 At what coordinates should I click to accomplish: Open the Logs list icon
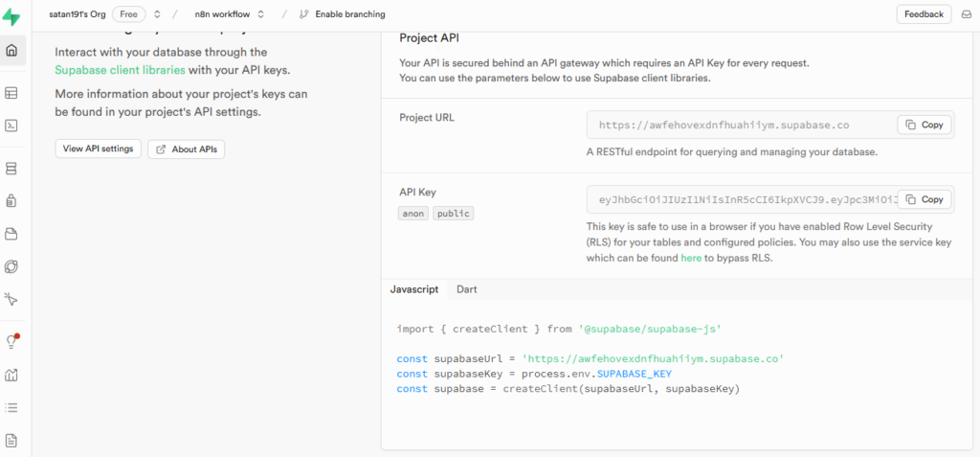[12, 407]
